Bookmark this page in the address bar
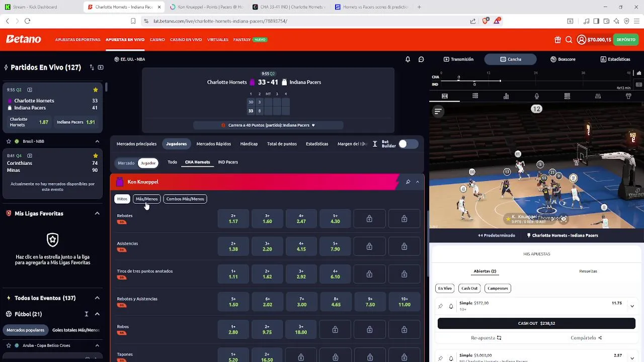The width and height of the screenshot is (644, 362). coord(133,21)
